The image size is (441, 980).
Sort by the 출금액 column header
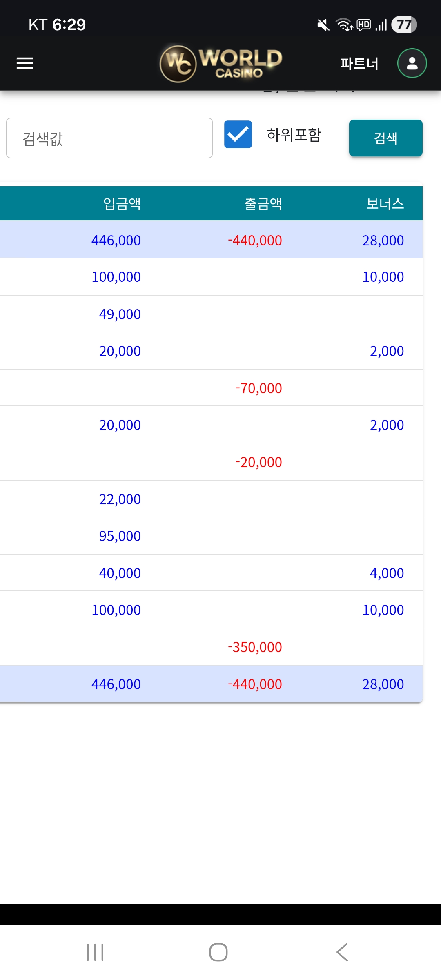click(263, 203)
